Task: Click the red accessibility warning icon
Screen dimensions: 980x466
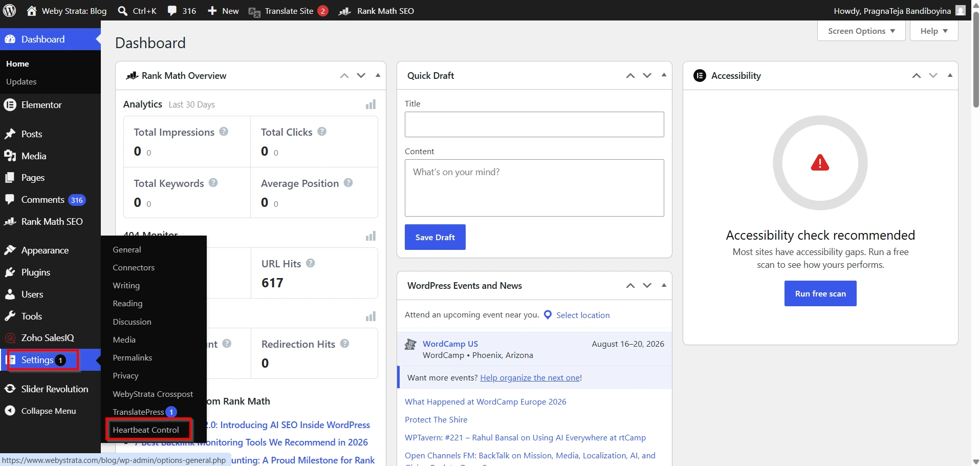Action: (x=820, y=163)
